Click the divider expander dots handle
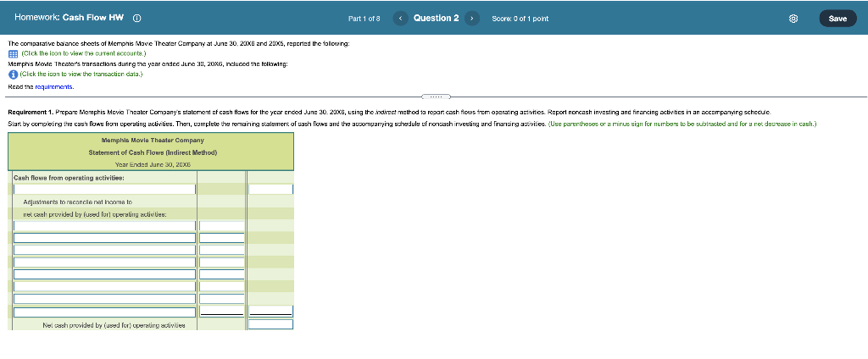This screenshot has height=359, width=868. click(x=436, y=97)
